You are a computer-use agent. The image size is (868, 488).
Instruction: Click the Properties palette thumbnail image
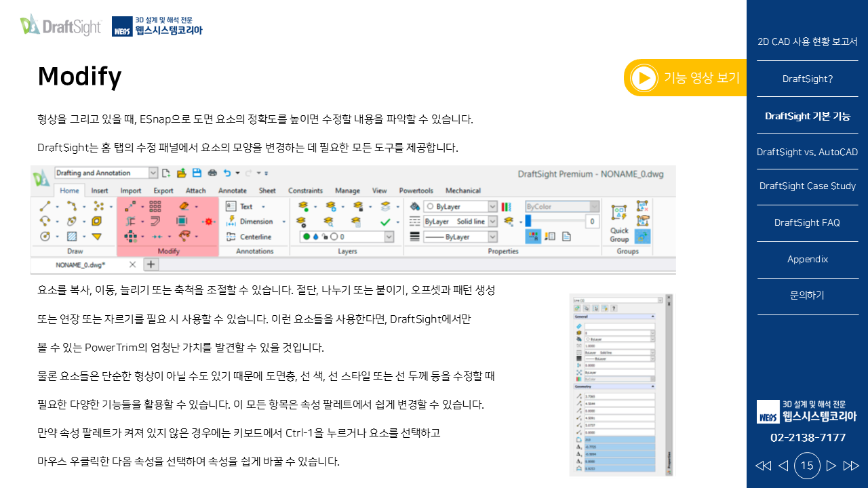click(623, 385)
